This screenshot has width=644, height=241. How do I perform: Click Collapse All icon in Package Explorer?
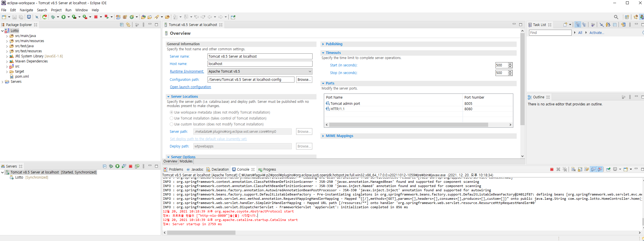122,25
